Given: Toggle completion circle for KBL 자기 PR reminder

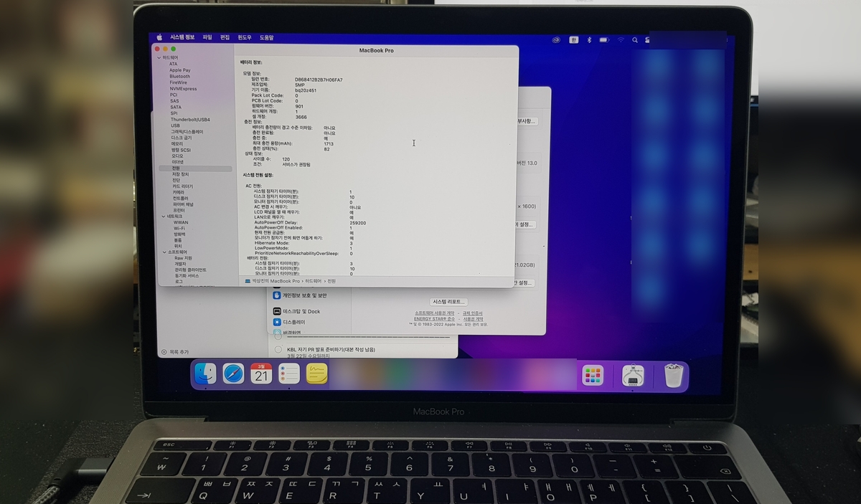Looking at the screenshot, I should point(278,350).
